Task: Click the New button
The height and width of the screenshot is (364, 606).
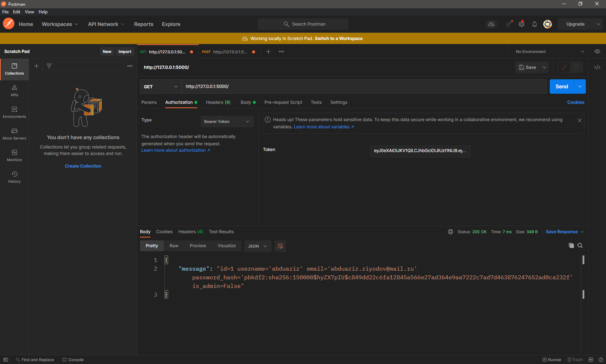Action: point(107,52)
